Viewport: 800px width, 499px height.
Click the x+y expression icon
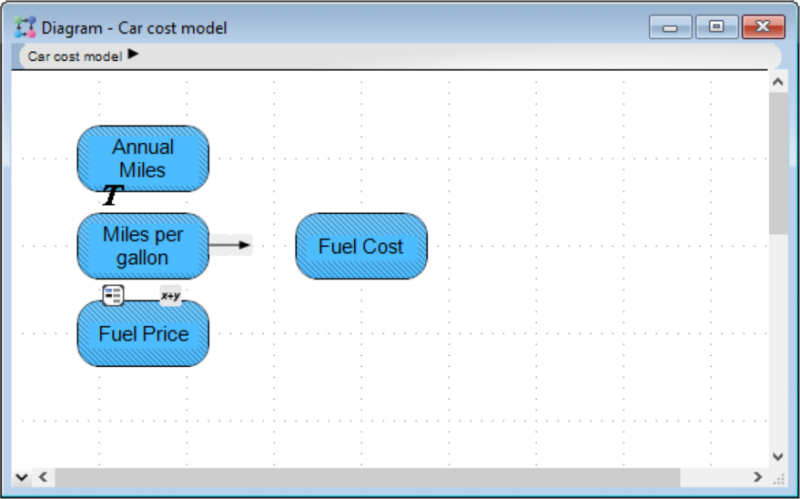(170, 295)
